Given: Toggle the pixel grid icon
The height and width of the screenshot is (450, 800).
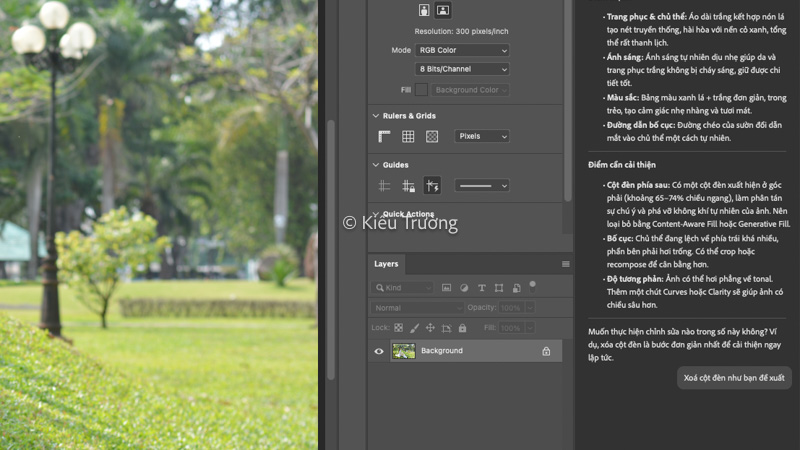Looking at the screenshot, I should coord(432,136).
